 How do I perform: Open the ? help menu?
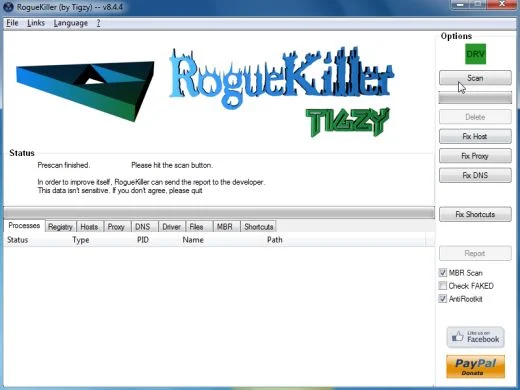98,23
